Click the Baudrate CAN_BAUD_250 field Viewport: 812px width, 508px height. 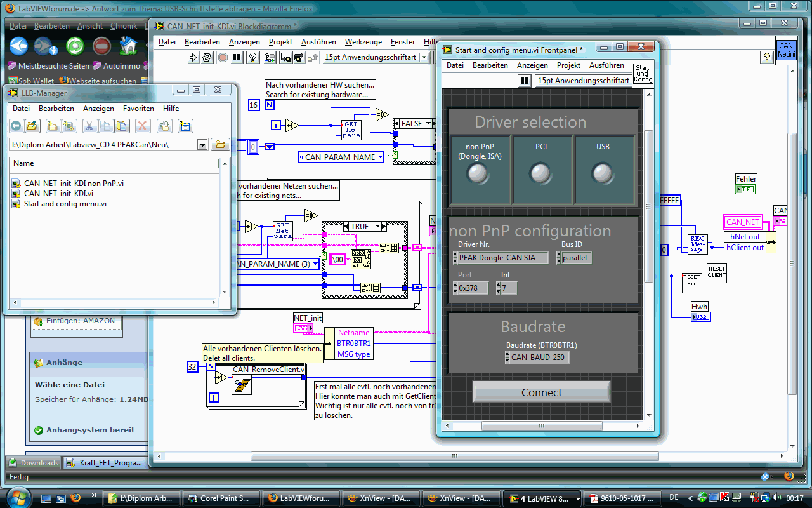coord(539,358)
